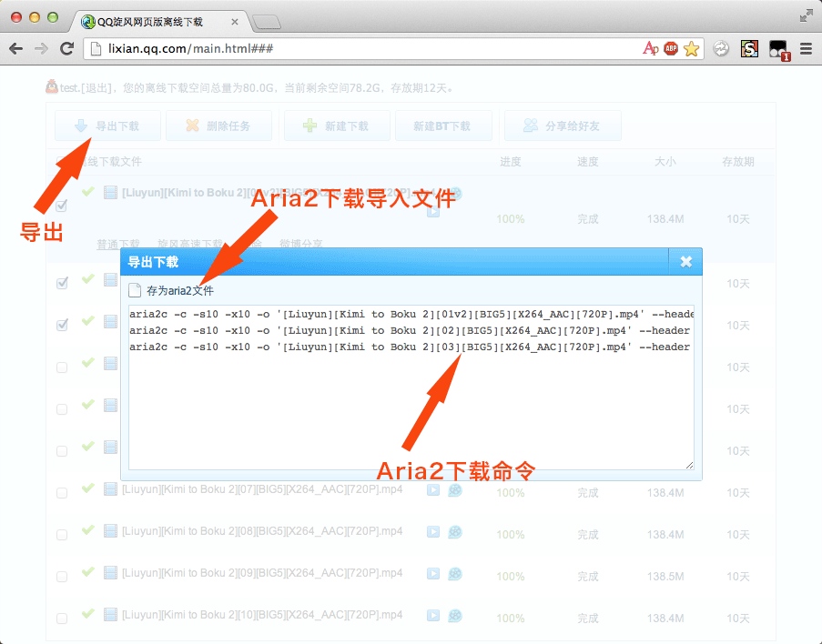Click the gray sync arrows extension icon
The height and width of the screenshot is (644, 822).
pos(721,49)
